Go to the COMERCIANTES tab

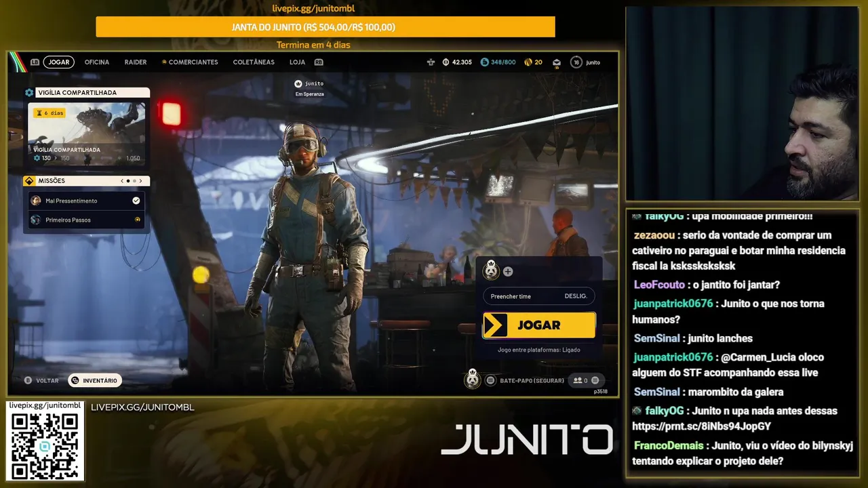[193, 62]
